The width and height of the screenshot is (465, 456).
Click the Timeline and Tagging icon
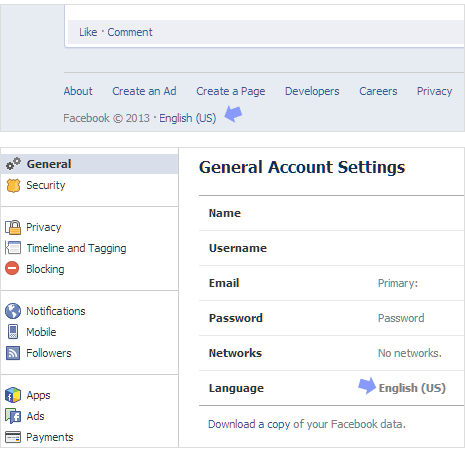[13, 248]
